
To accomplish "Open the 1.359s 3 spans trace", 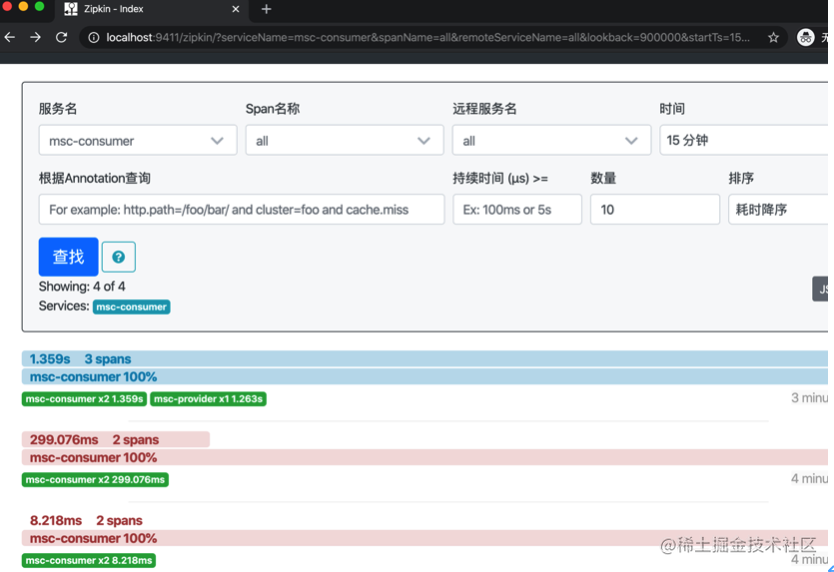I will click(x=424, y=359).
